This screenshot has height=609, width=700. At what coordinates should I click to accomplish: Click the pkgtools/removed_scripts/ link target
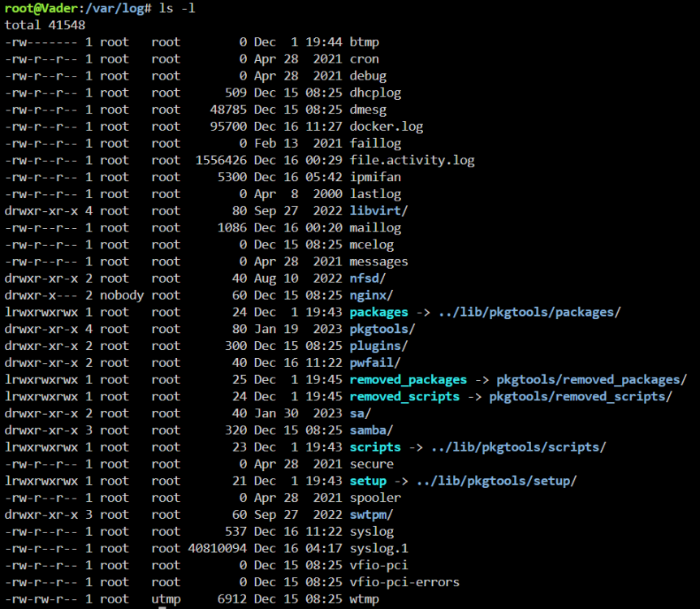581,397
